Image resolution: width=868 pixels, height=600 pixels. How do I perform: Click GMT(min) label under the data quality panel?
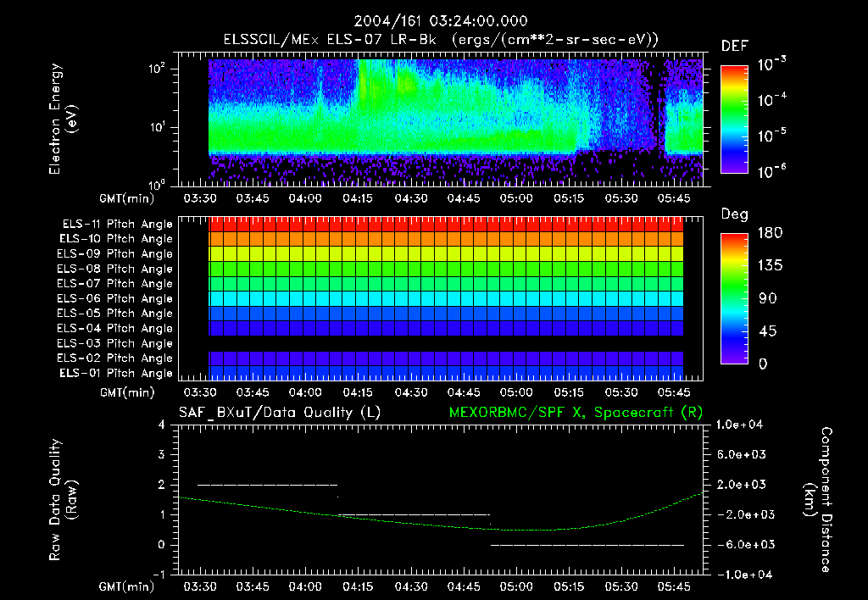coord(127,586)
